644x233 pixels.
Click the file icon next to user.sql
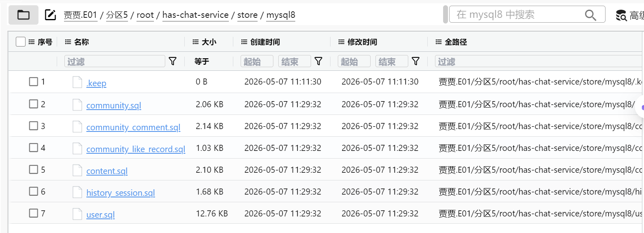coord(77,214)
